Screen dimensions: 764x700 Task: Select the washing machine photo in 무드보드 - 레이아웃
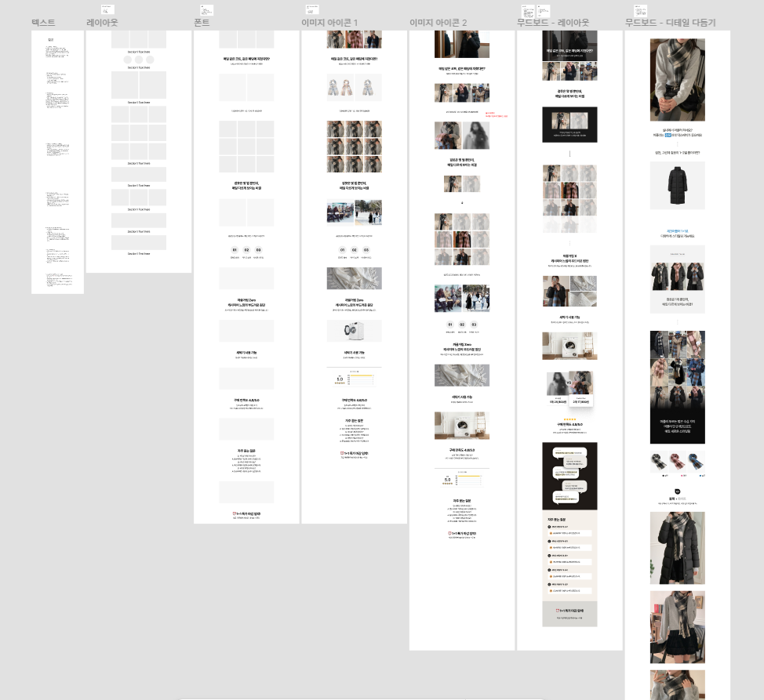pyautogui.click(x=569, y=346)
